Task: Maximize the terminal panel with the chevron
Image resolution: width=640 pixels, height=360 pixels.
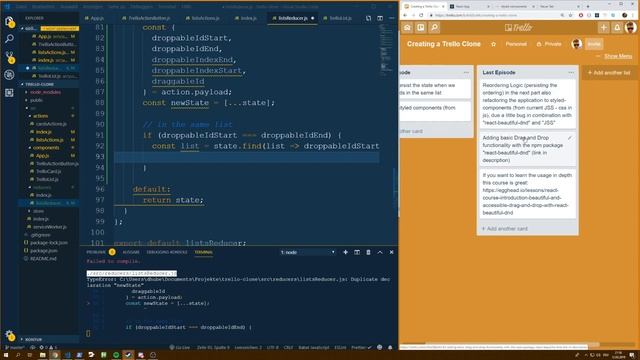Action: coord(380,252)
